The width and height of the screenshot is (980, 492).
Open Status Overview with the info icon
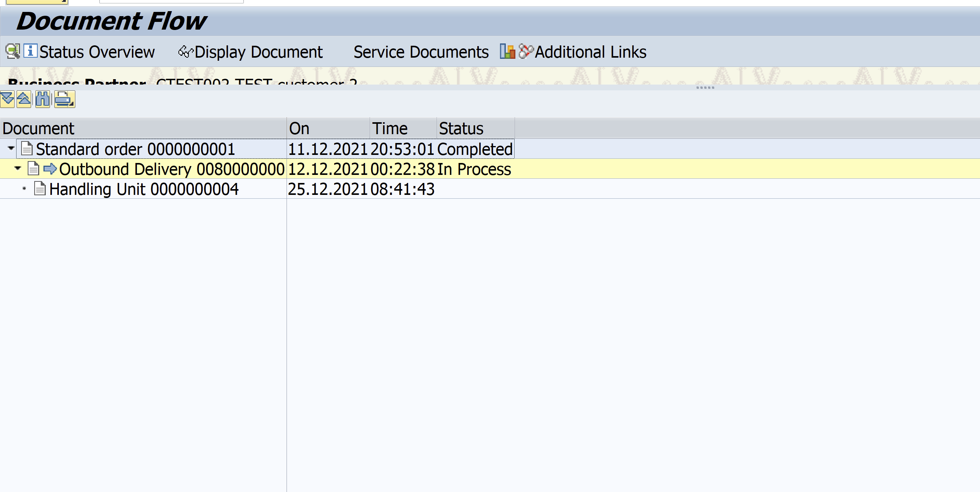(30, 51)
